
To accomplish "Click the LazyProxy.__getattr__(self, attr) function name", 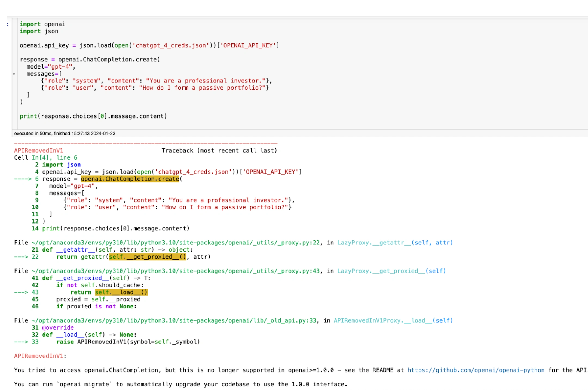I will [x=395, y=243].
